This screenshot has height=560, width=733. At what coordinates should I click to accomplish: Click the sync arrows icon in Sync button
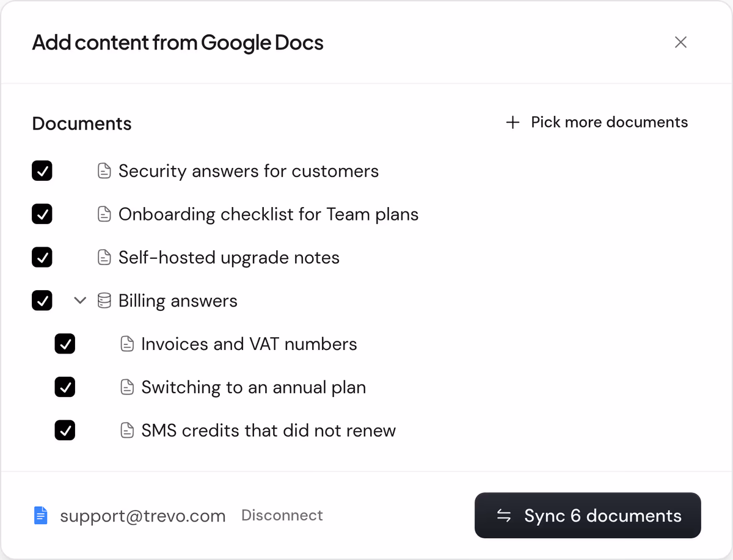(504, 515)
